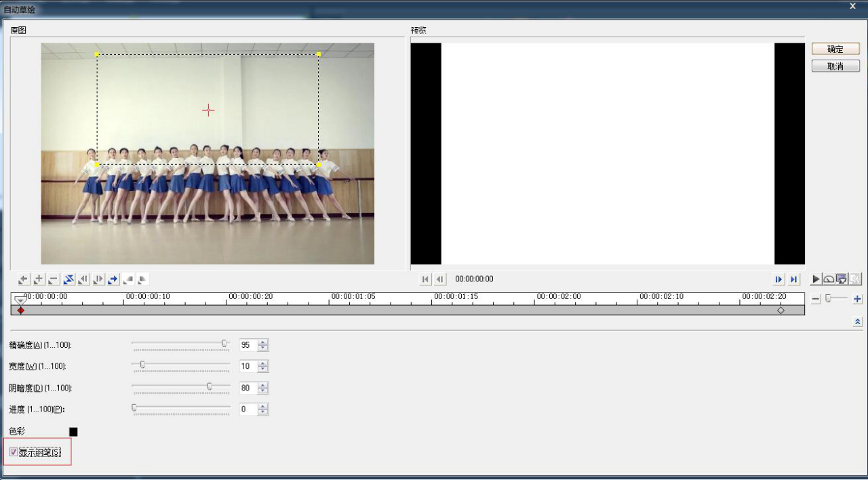
Task: Click the 确定 button
Action: coord(835,49)
